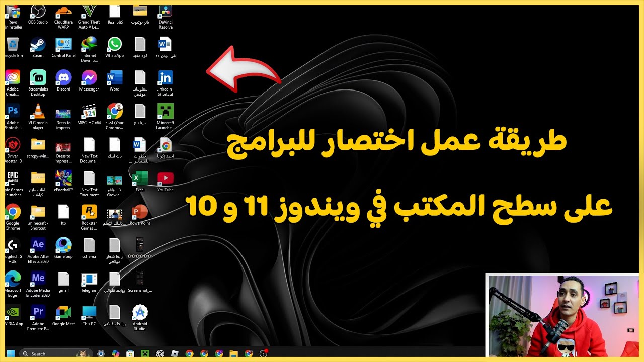Select the كتابة مقال text file
This screenshot has width=644, height=362.
coord(115,15)
